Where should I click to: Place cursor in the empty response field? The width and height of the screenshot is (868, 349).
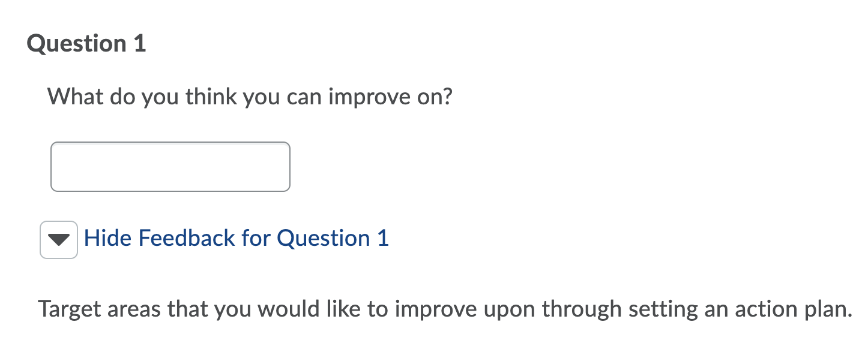point(170,167)
